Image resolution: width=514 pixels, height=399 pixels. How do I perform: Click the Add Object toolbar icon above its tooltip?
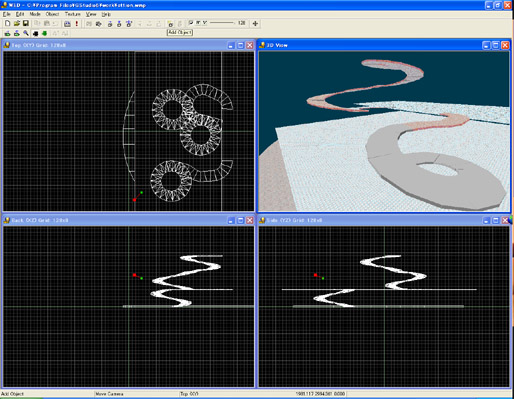click(170, 24)
